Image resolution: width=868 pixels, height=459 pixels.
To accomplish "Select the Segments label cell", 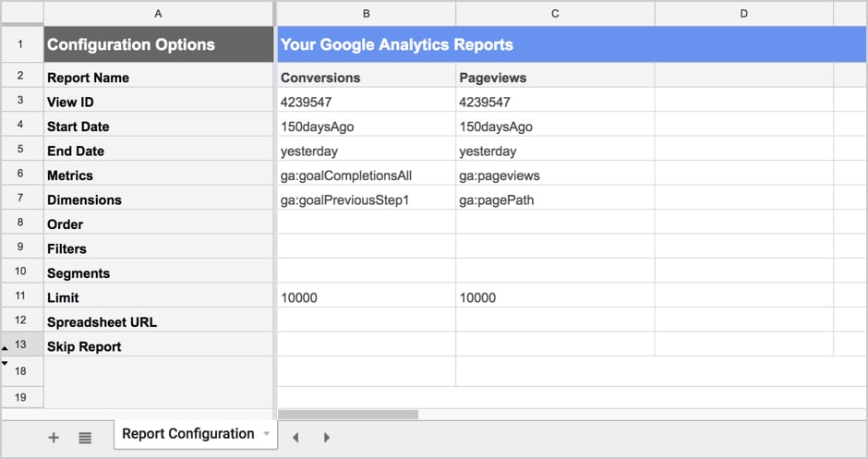I will pos(158,271).
